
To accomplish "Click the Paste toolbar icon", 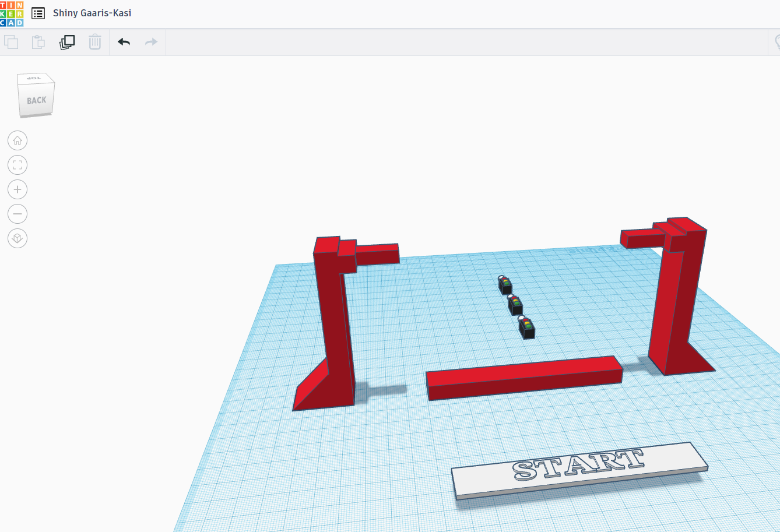I will coord(38,42).
